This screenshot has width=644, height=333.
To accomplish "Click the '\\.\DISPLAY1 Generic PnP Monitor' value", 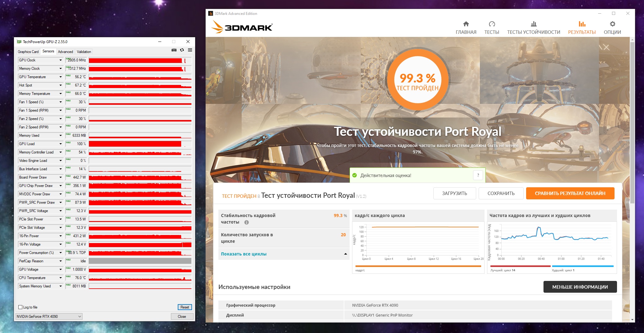I will pos(382,315).
